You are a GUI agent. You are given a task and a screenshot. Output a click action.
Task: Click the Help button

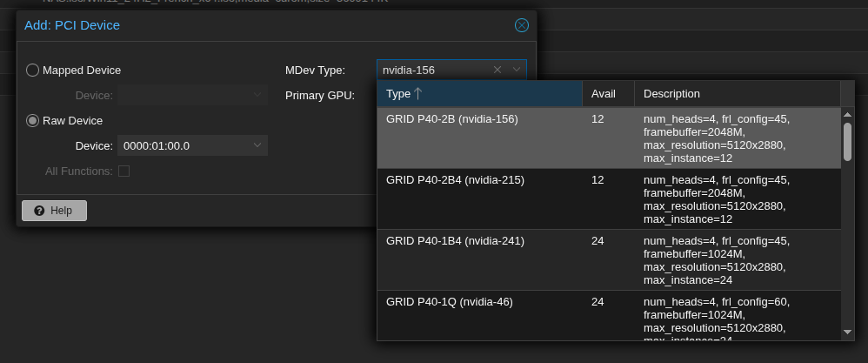pos(54,211)
